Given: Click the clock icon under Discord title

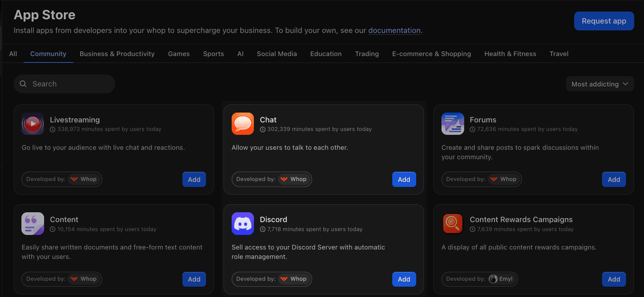Looking at the screenshot, I should coord(262,229).
